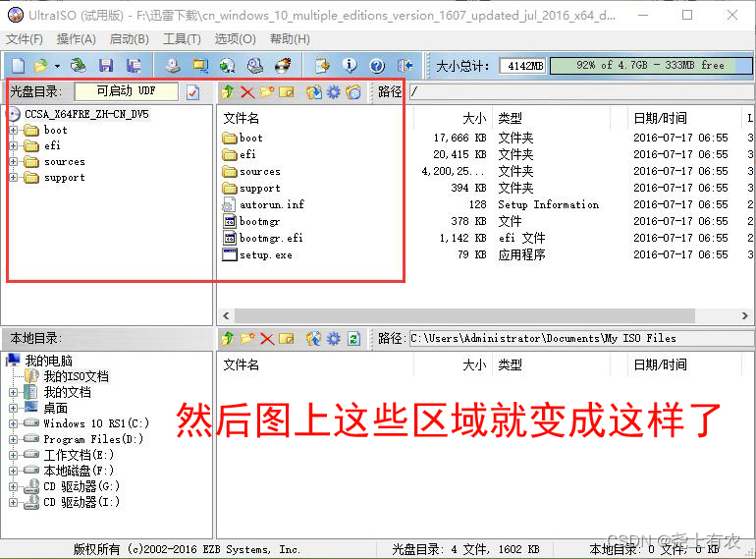Open the 操作(A) menu
Screen dimensions: 756x559
pyautogui.click(x=77, y=39)
